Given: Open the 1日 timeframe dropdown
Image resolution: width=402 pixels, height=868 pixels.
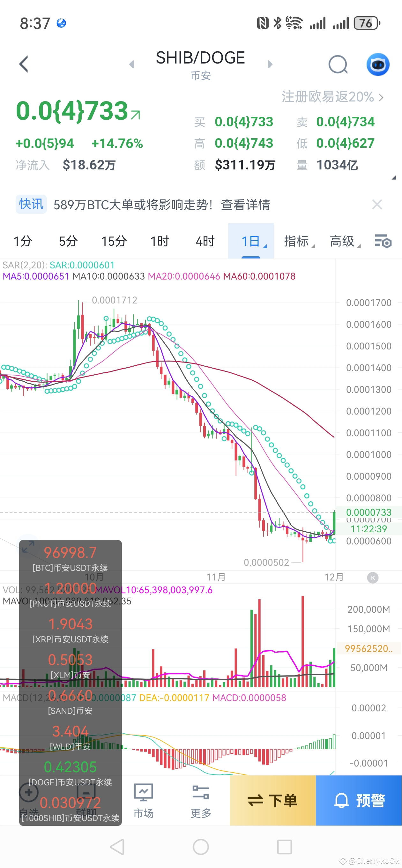Looking at the screenshot, I should pyautogui.click(x=251, y=241).
